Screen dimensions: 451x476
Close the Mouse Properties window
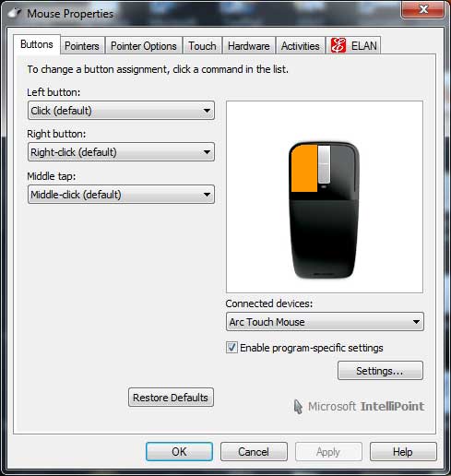[x=423, y=9]
